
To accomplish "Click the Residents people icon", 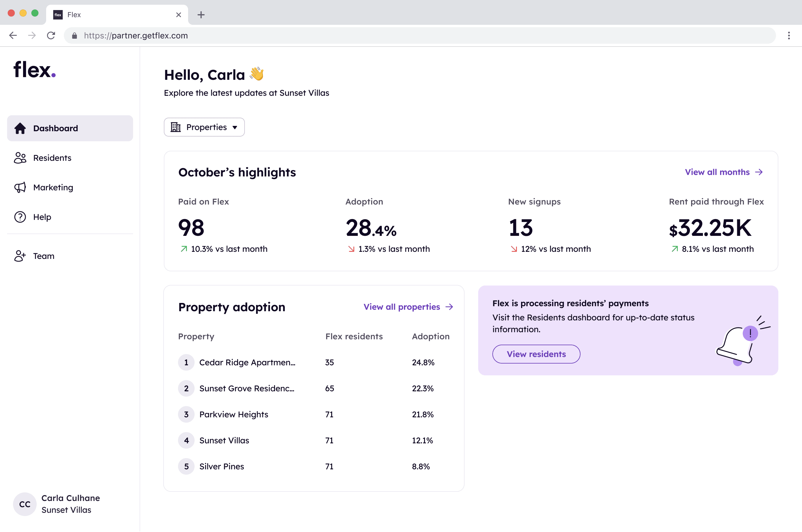I will pos(20,158).
